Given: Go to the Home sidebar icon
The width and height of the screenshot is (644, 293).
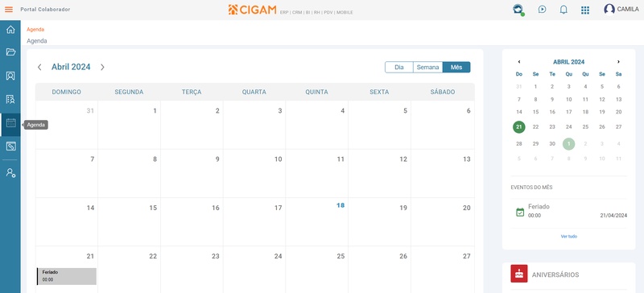Looking at the screenshot, I should pos(10,30).
